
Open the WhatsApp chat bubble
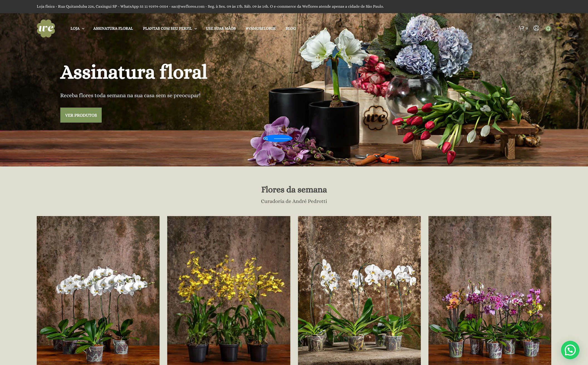coord(570,350)
